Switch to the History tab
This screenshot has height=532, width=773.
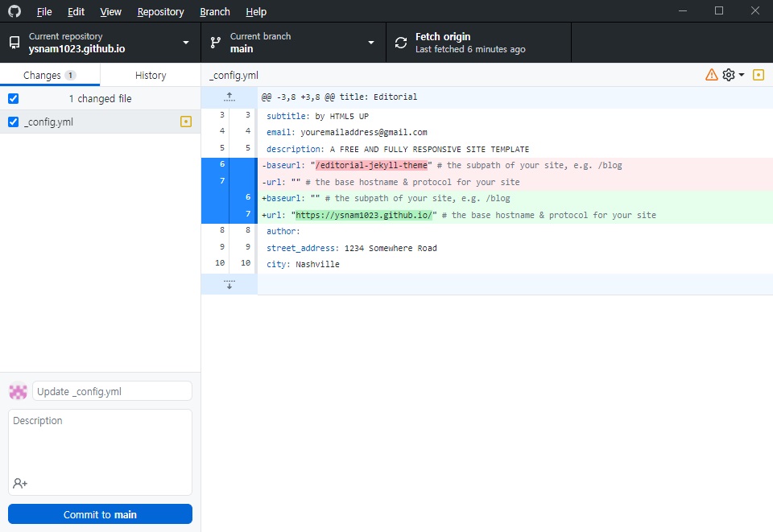click(x=151, y=75)
